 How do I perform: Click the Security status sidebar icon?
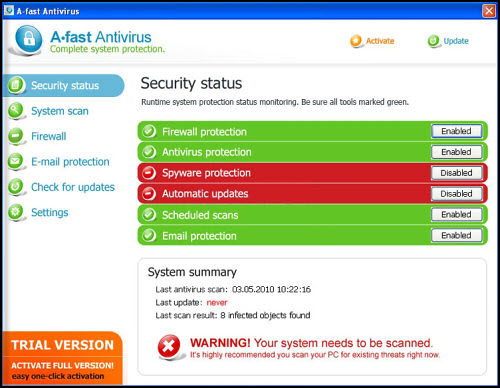tap(16, 85)
